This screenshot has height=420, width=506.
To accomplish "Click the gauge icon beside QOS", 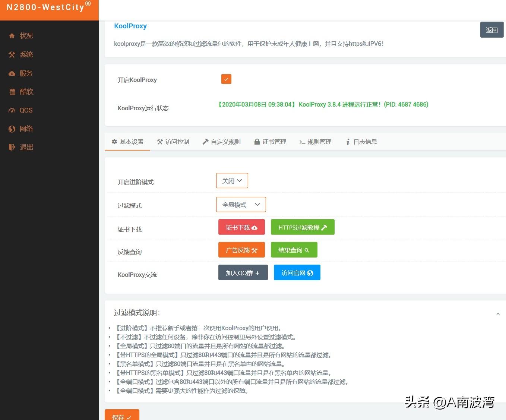I will [12, 110].
